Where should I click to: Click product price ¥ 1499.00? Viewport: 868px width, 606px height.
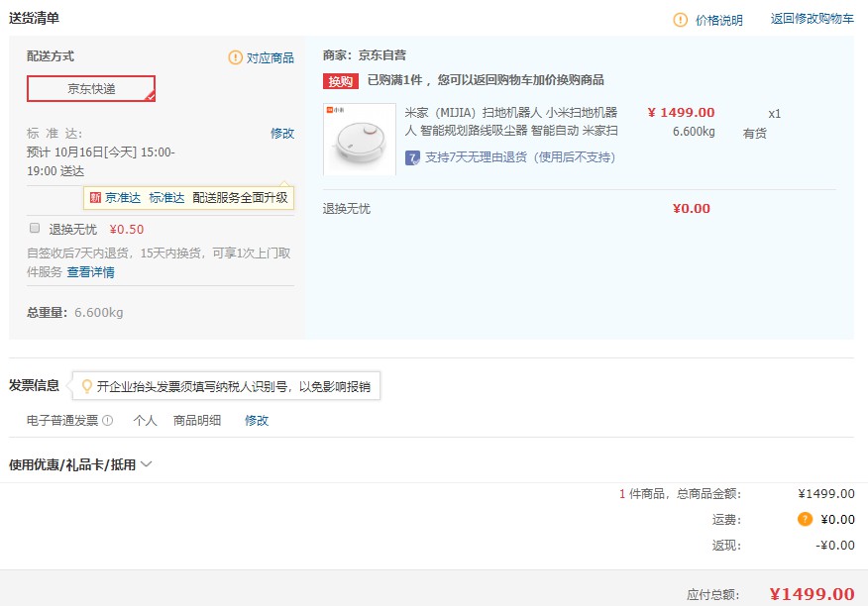pyautogui.click(x=681, y=112)
